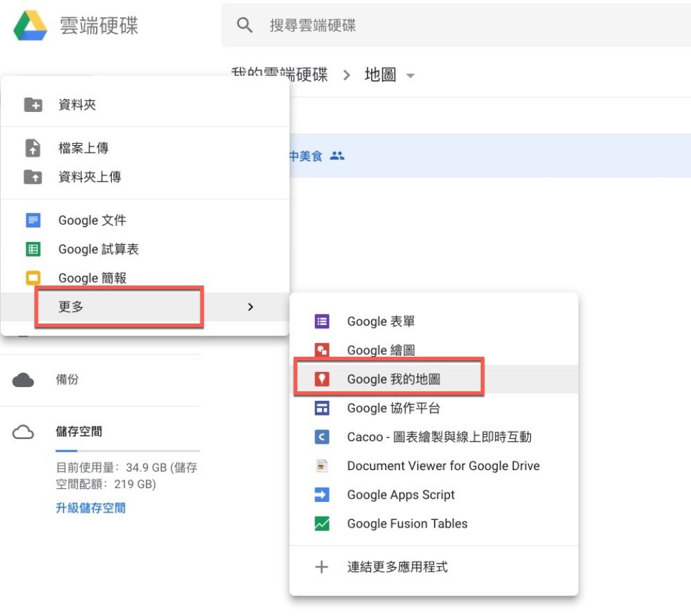Click the plus icon for more apps
This screenshot has height=616, width=691.
click(x=322, y=567)
